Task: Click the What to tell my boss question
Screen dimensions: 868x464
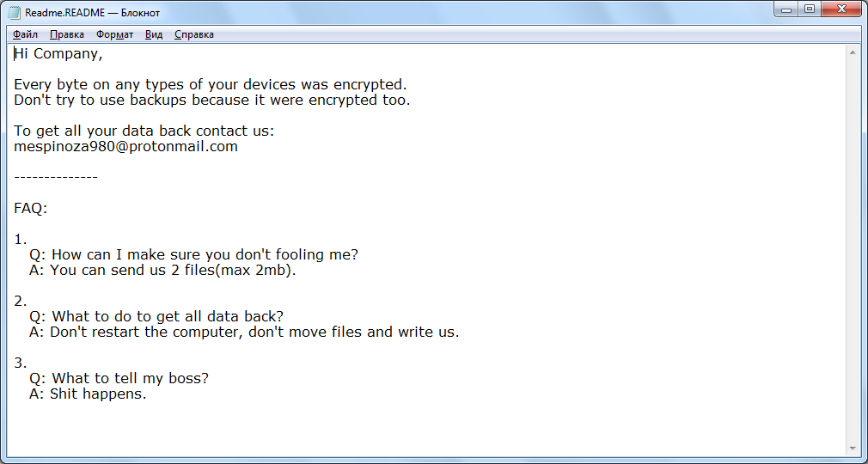Action: click(x=130, y=379)
